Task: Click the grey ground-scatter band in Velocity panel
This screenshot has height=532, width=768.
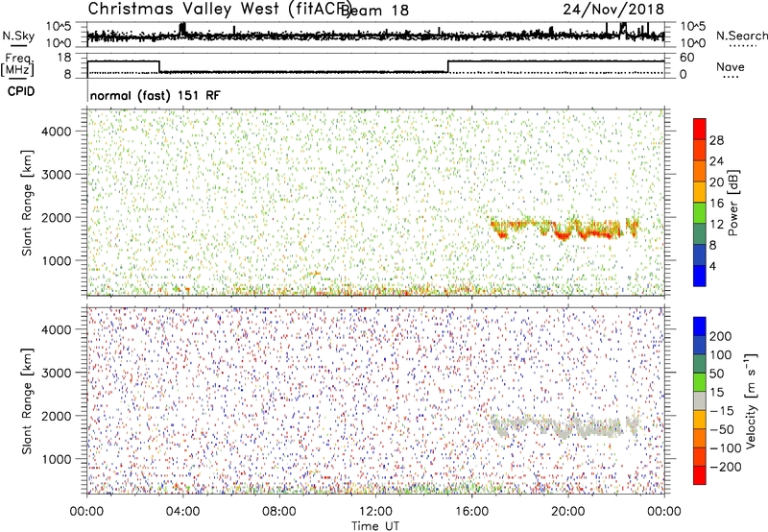Action: tap(564, 426)
